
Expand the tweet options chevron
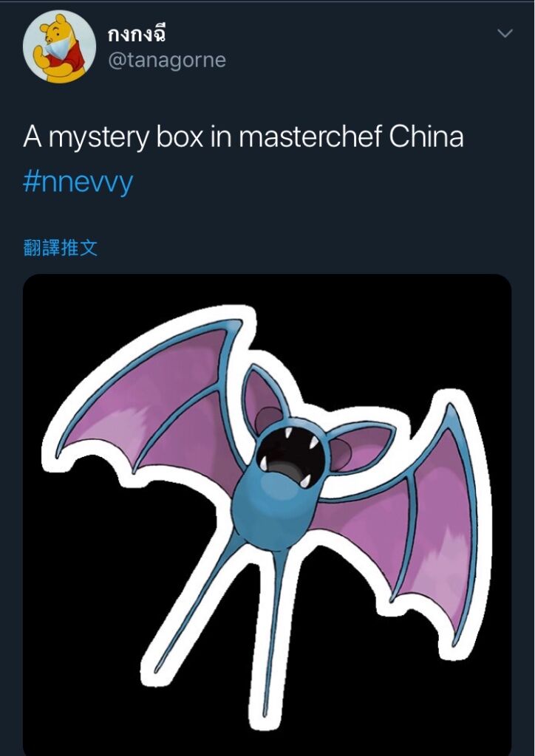(505, 33)
